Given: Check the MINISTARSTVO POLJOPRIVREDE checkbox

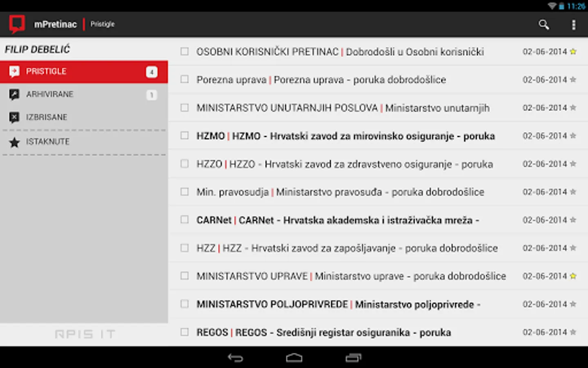Looking at the screenshot, I should 185,304.
